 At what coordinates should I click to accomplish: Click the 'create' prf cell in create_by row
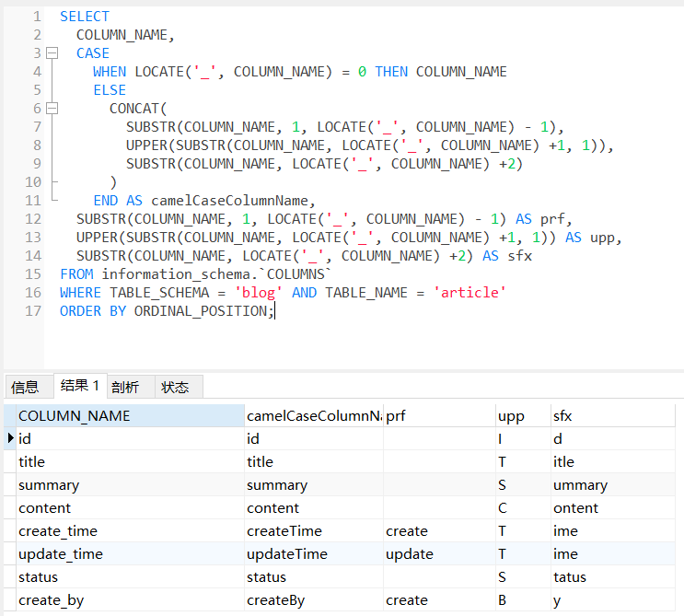[440, 600]
